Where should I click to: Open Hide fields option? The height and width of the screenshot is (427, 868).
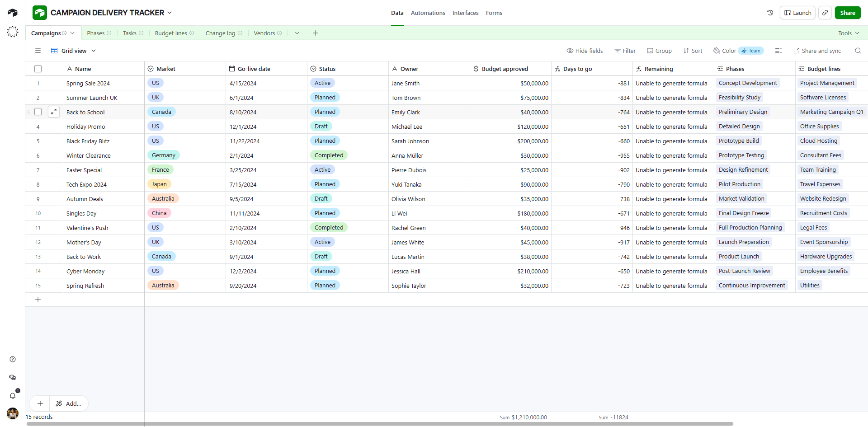pos(585,51)
